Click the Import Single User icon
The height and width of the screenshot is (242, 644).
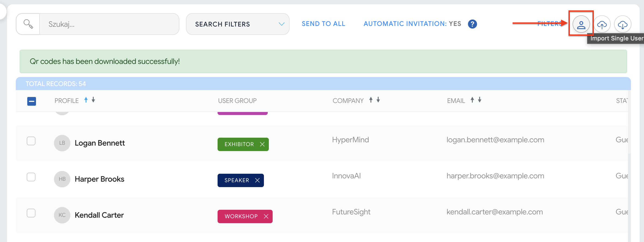tap(581, 24)
